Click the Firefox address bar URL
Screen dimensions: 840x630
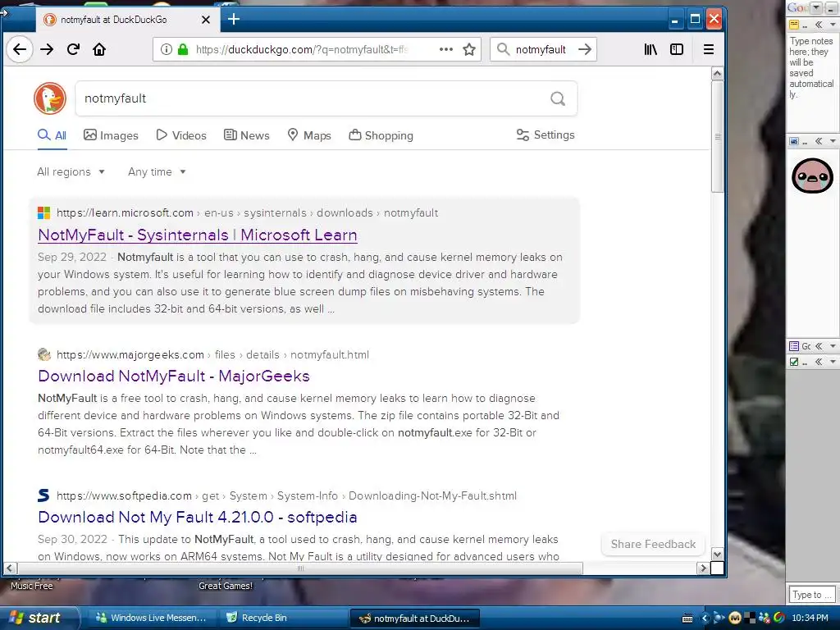coord(302,49)
